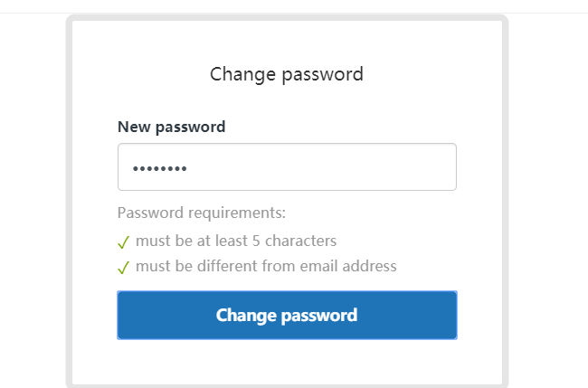The width and height of the screenshot is (588, 388).
Task: Click the "must be at least 5 characters" text
Action: (x=236, y=241)
